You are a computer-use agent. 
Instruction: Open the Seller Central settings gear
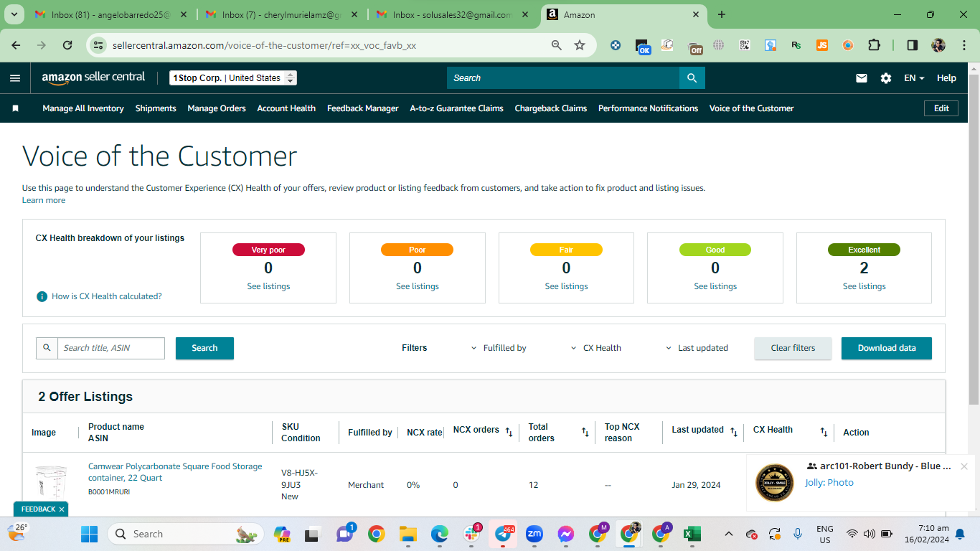coord(886,78)
